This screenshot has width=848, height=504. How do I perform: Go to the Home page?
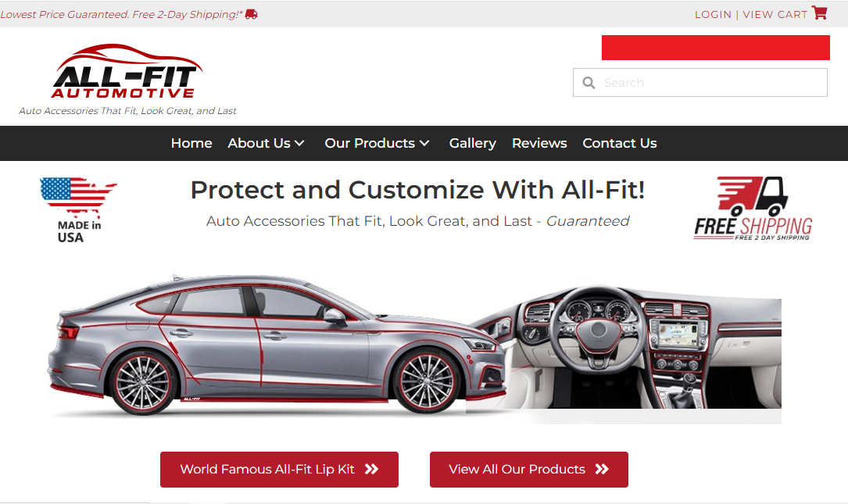point(191,143)
